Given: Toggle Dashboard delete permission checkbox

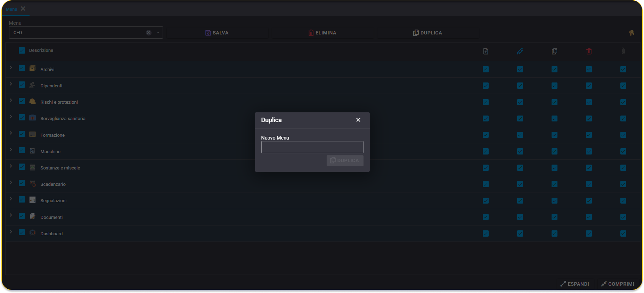Looking at the screenshot, I should point(589,233).
